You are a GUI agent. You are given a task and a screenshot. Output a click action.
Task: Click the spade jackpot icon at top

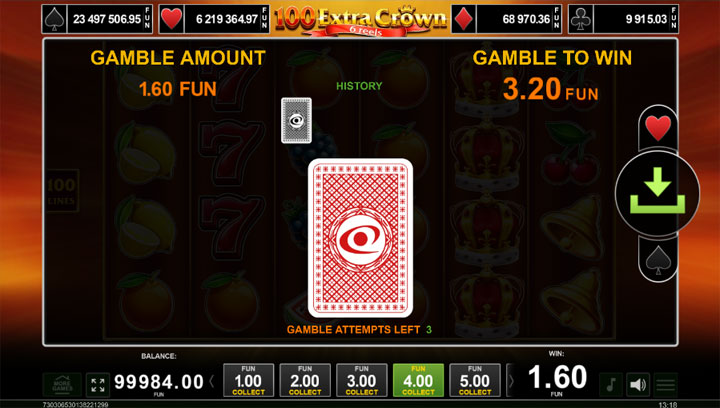point(54,19)
